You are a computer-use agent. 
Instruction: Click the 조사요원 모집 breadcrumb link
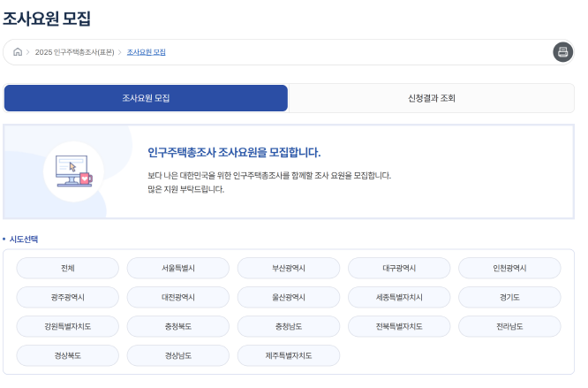pos(147,52)
